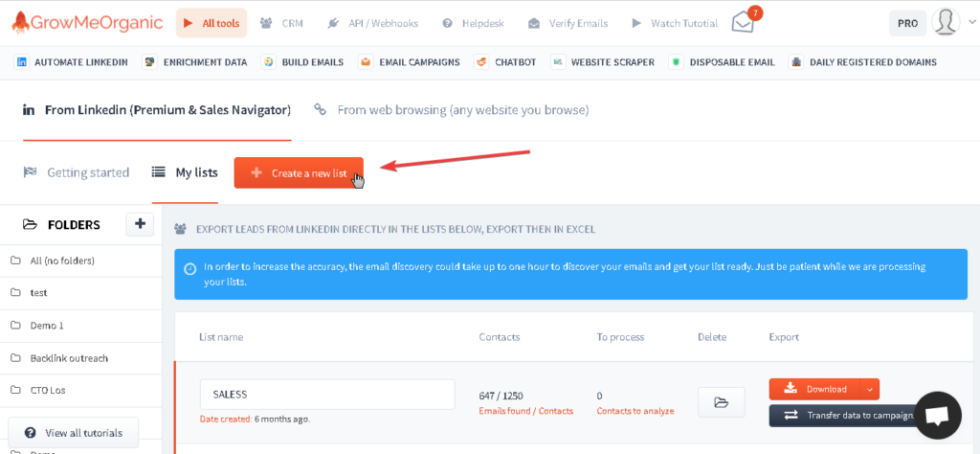Click the clock icon in blue notice
Image resolution: width=980 pixels, height=454 pixels.
pos(189,268)
